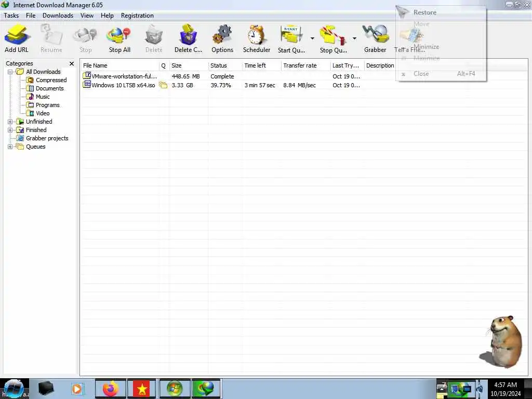Screen dimensions: 532x399
Task: Sort by the File Name column header
Action: pyautogui.click(x=120, y=65)
